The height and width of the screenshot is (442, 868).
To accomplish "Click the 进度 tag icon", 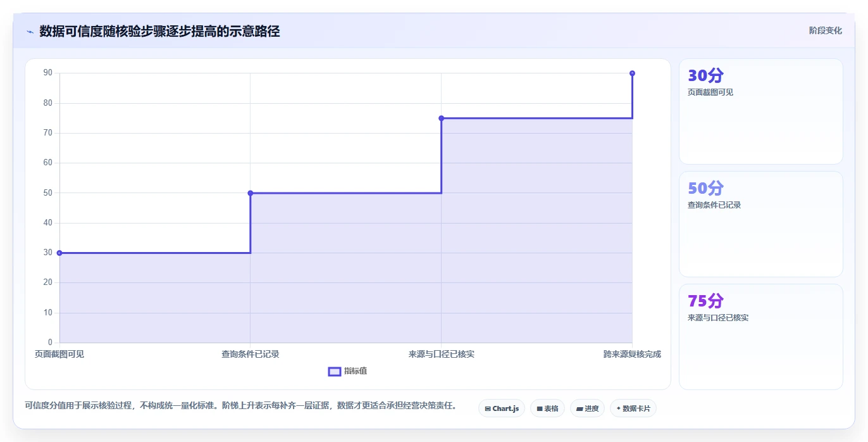I will (580, 409).
